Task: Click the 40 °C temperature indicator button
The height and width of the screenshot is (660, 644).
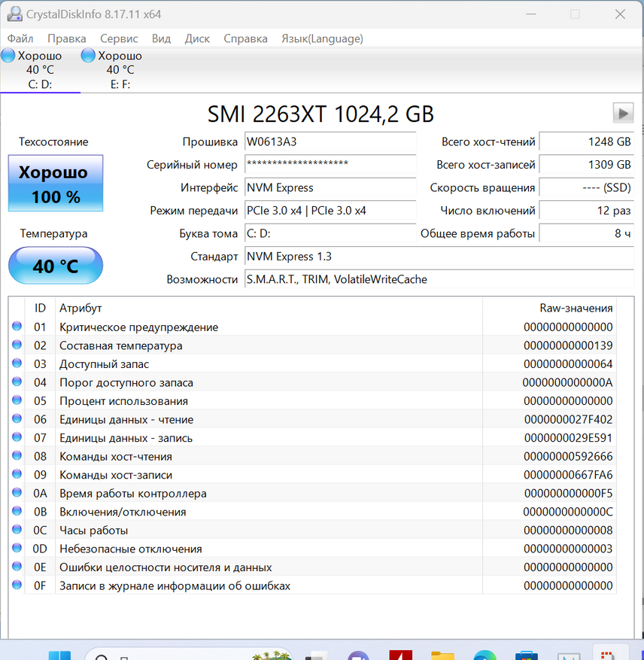Action: point(56,266)
